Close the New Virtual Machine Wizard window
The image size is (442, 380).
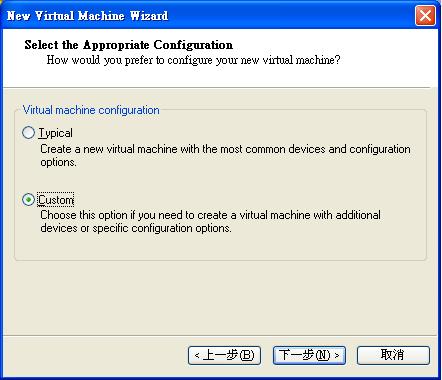pos(425,15)
